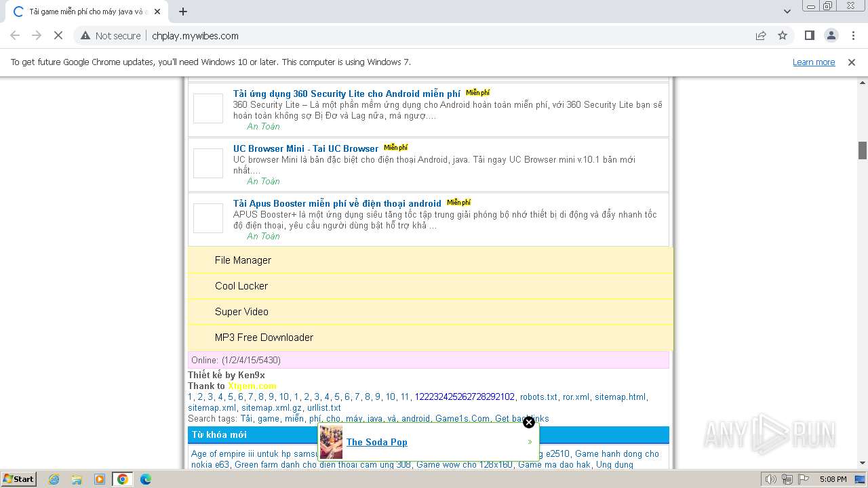Open sitemap.xml.gz link
This screenshot has height=488, width=868.
(x=271, y=408)
